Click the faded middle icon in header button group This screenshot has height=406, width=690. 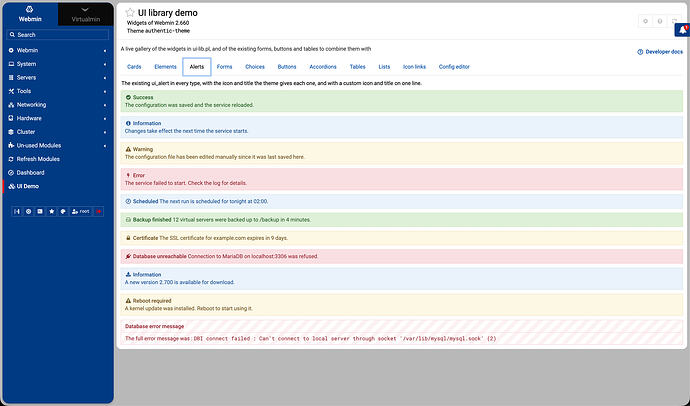click(x=660, y=21)
